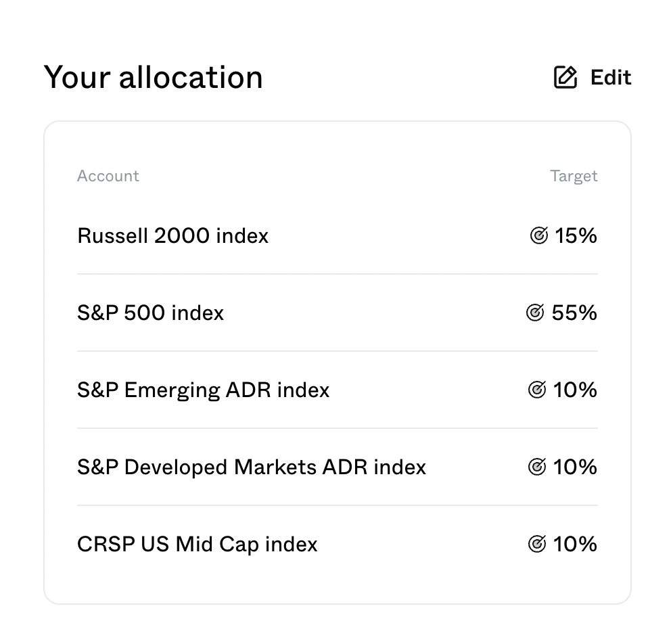The image size is (671, 644).
Task: Select S&P Developed Markets ADR index name
Action: point(251,467)
